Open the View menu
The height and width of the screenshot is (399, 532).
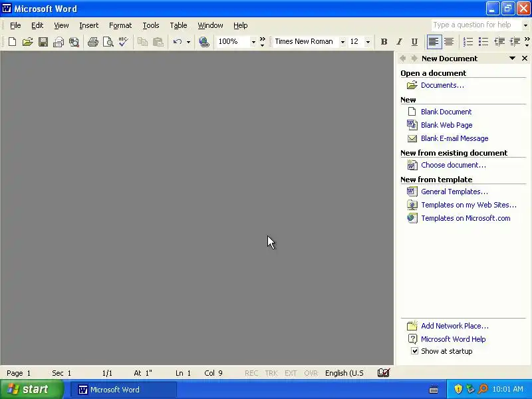pyautogui.click(x=61, y=25)
